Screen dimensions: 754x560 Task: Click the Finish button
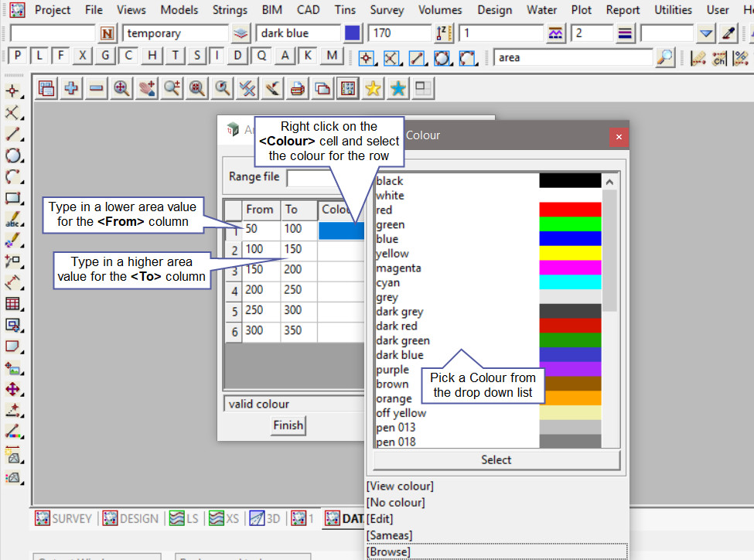coord(288,425)
